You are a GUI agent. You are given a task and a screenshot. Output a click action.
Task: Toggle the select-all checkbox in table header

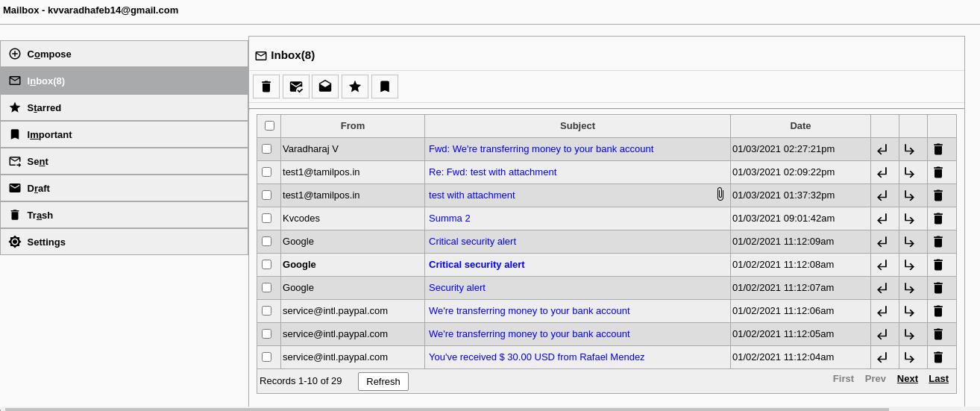(269, 126)
